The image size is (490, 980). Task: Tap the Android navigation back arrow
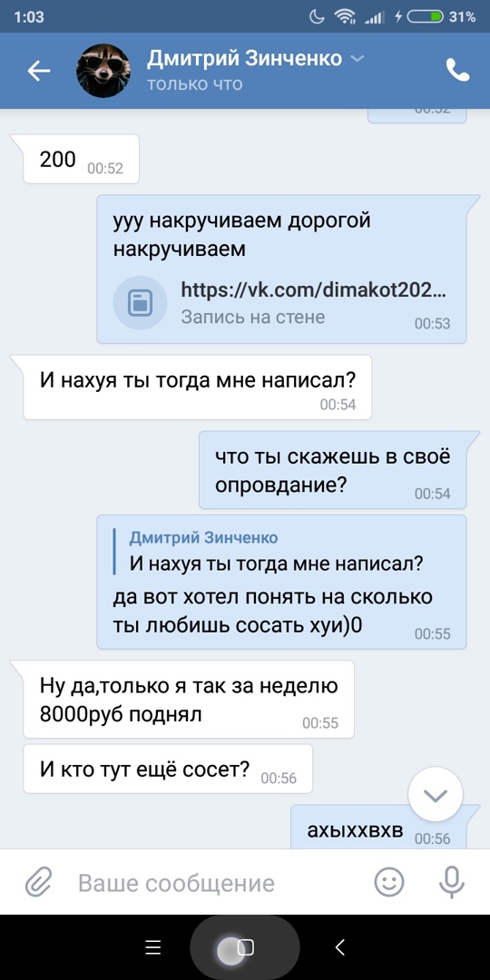click(339, 947)
